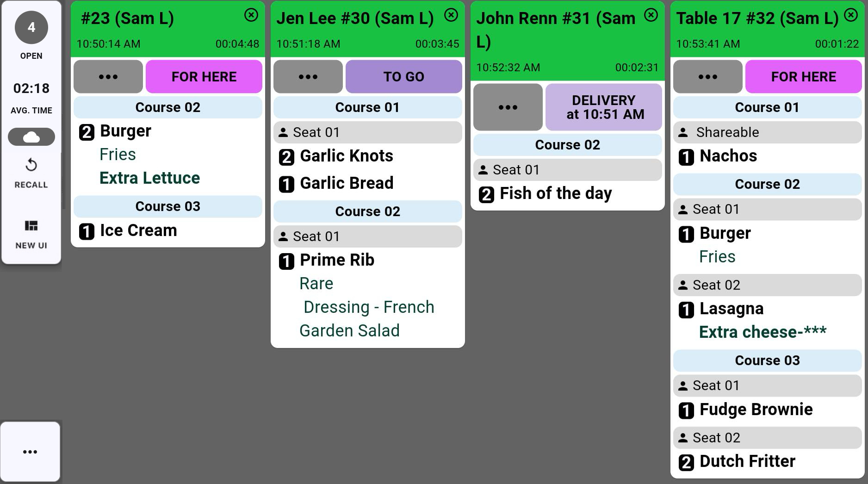Open the bottom-left sidebar overflow menu
868x484 pixels.
pos(30,452)
